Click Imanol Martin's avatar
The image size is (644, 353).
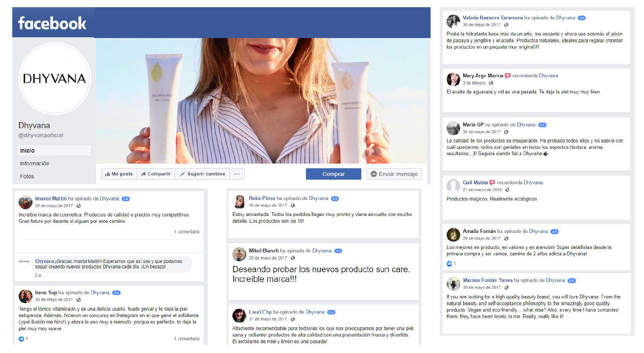pyautogui.click(x=25, y=202)
